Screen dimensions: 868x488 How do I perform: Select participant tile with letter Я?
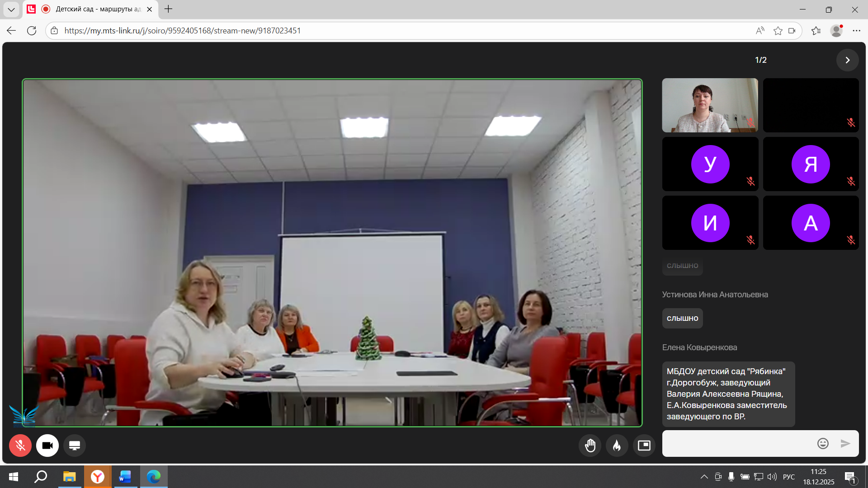[x=811, y=164]
